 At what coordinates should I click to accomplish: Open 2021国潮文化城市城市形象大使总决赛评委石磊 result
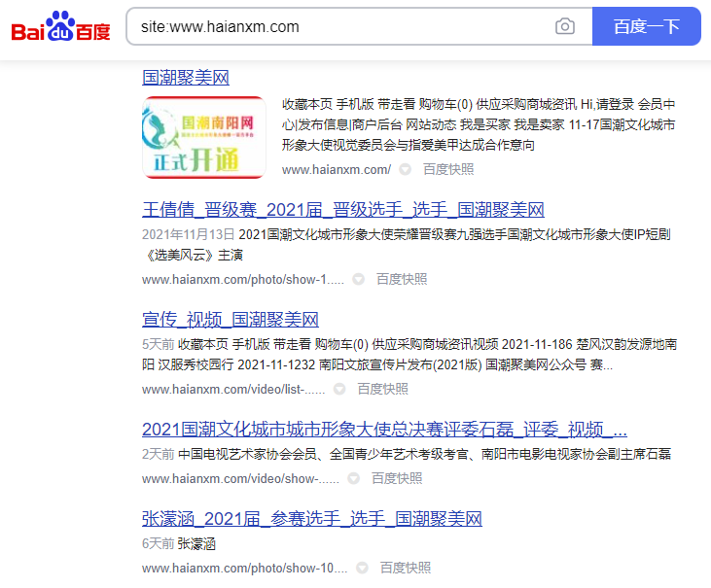tap(384, 430)
